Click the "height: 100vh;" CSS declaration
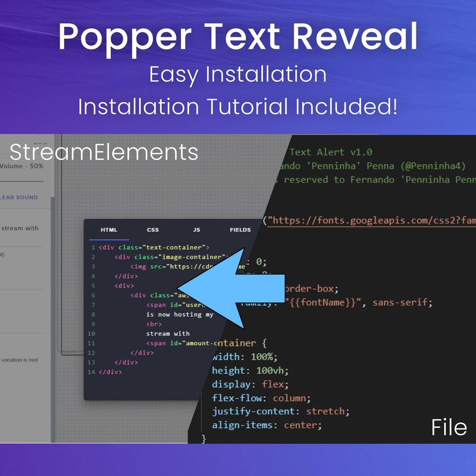The width and height of the screenshot is (476, 476). [250, 371]
